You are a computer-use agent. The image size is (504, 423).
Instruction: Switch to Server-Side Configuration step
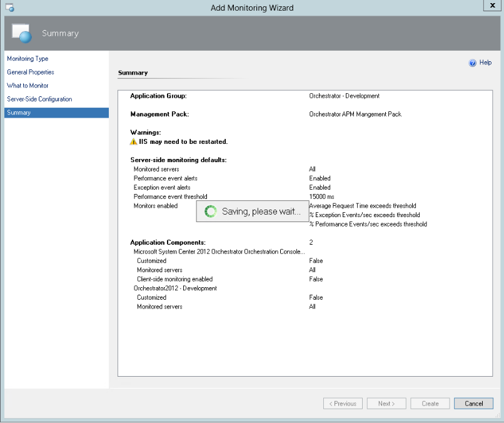point(39,99)
